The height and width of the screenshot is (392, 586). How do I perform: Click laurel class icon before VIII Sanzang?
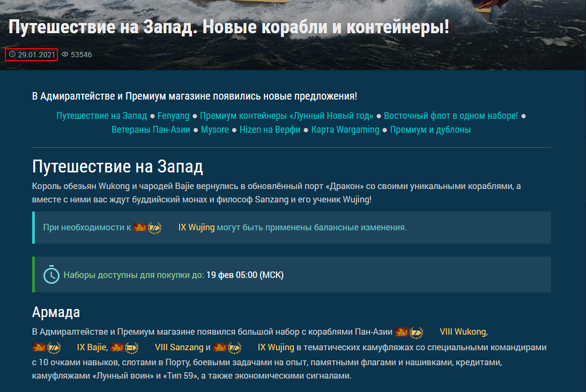(x=131, y=348)
